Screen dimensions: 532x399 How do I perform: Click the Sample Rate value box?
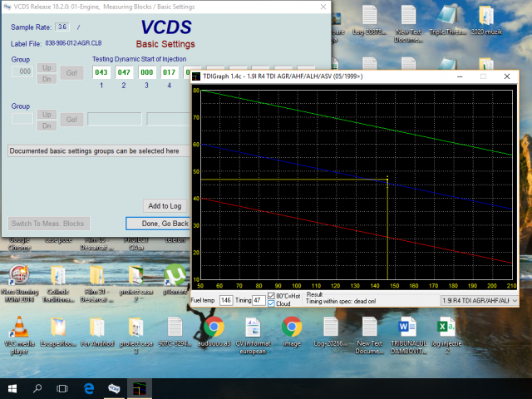[62, 27]
